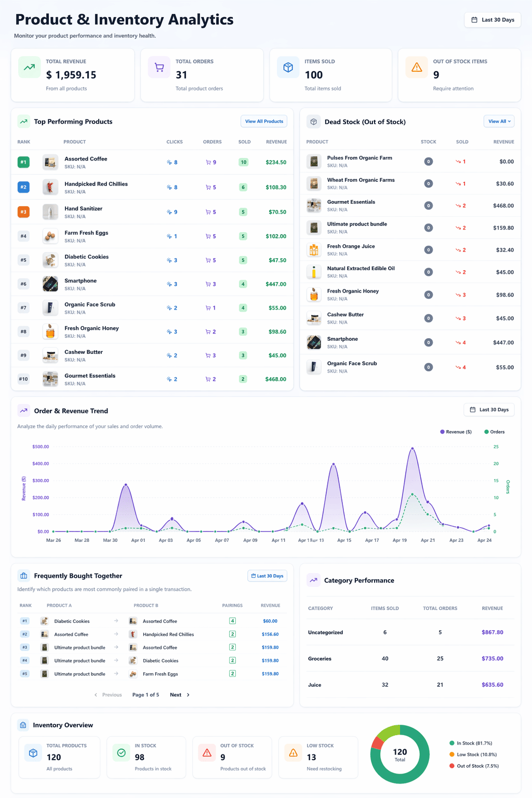Click the Fresh Orange Juice thumbnail in Dead Stock
Screen dimensions: 532x798
(x=314, y=250)
